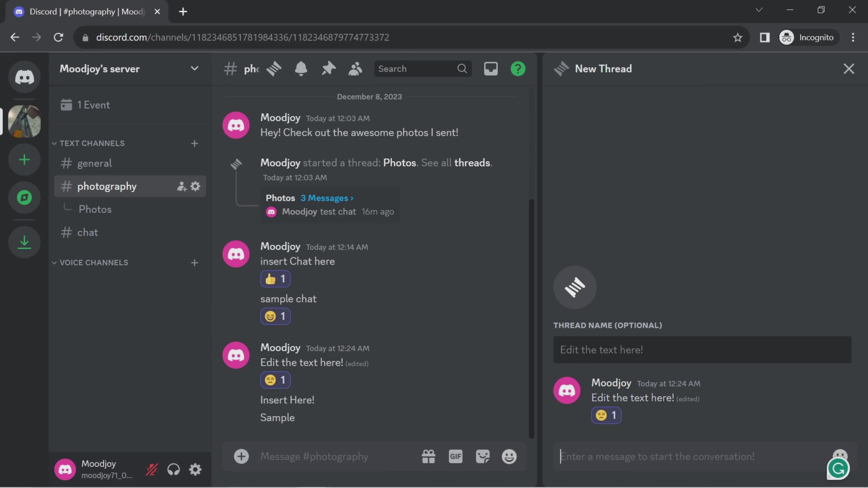Create channel in VOICE CHANNELS plus

click(194, 263)
